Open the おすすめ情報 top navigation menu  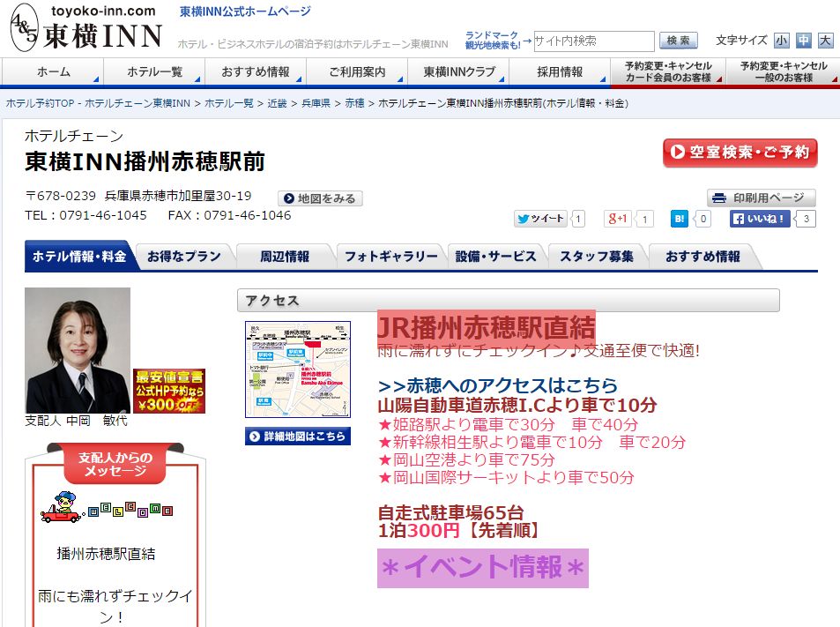coord(256,71)
